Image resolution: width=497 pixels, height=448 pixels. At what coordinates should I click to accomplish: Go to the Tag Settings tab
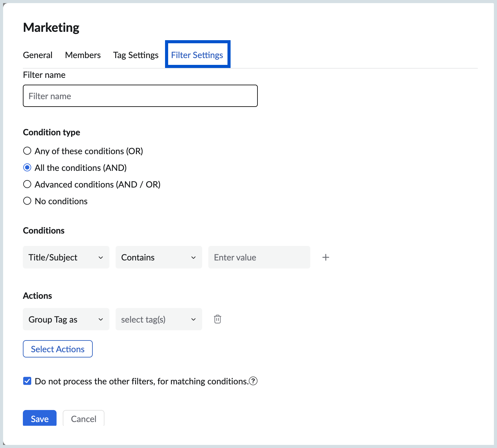[136, 55]
